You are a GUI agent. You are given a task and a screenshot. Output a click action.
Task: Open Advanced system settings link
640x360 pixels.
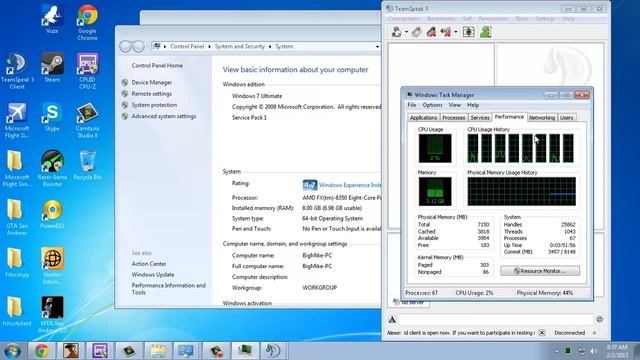(163, 116)
